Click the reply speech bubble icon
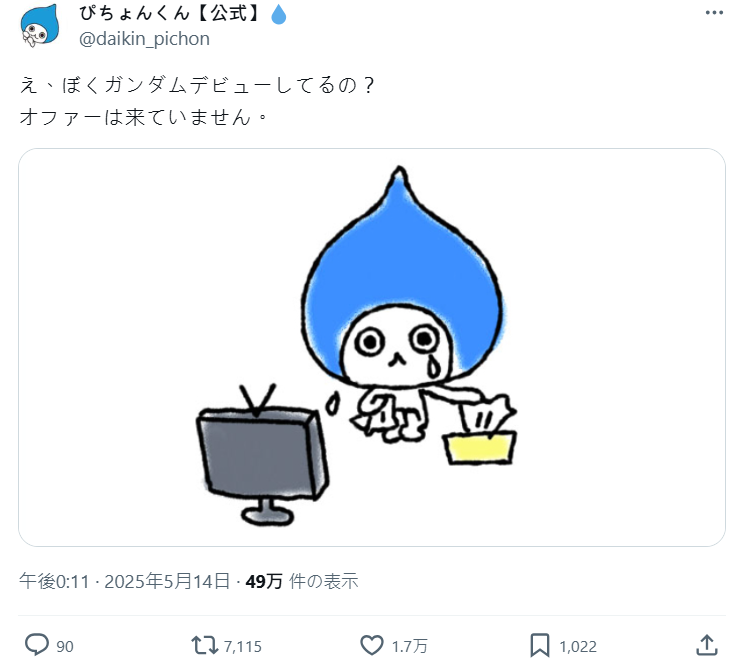 coord(37,645)
